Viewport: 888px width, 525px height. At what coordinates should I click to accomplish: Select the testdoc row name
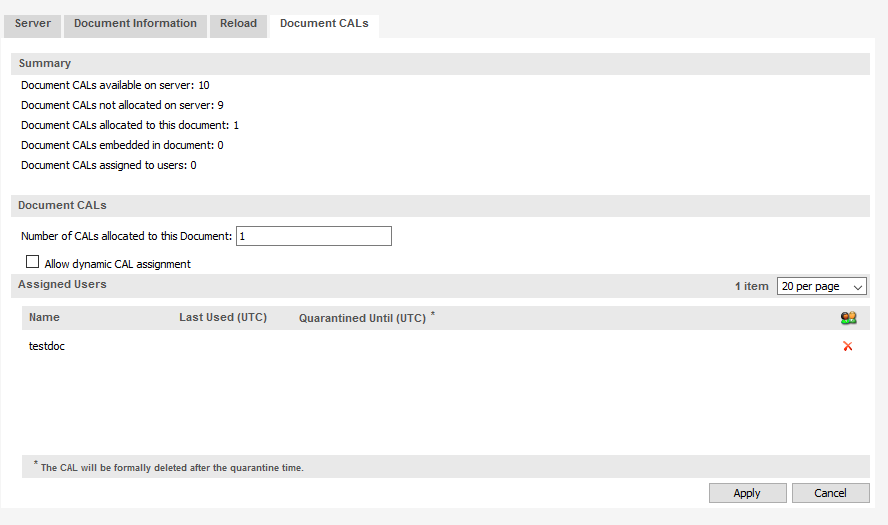pos(47,346)
